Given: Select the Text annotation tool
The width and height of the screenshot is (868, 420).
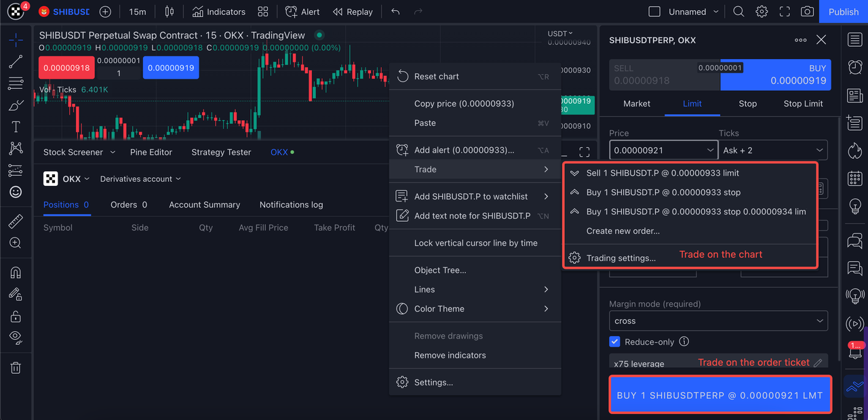Looking at the screenshot, I should tap(16, 126).
